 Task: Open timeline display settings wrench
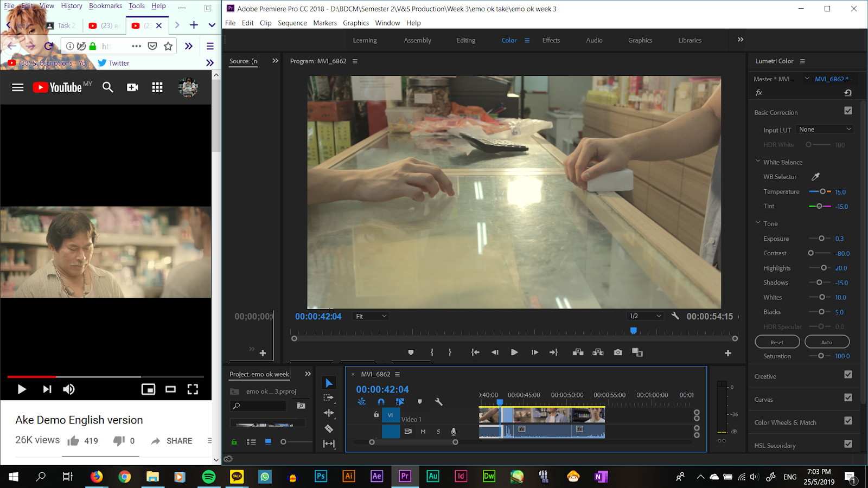tap(439, 402)
